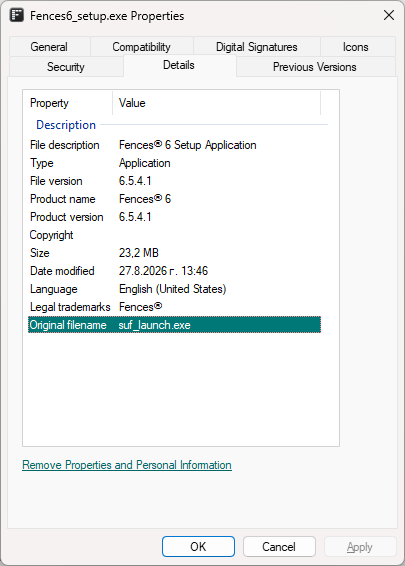Select the Language row
405x566 pixels.
[x=174, y=289]
